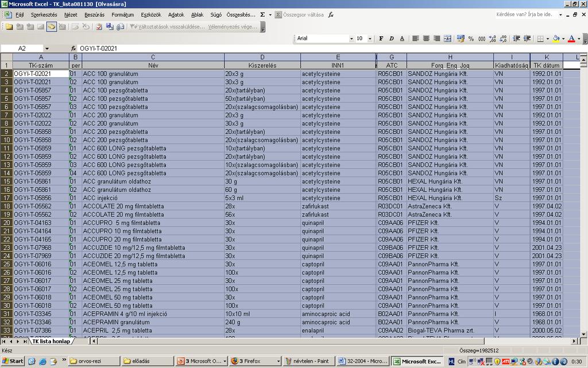Click the merge and center icon
This screenshot has height=368, width=588.
447,39
